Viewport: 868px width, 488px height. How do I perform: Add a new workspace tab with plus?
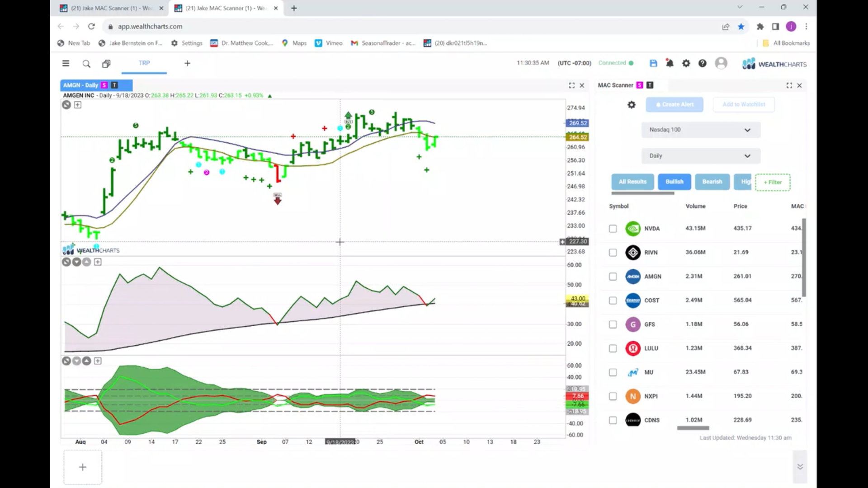coord(188,63)
